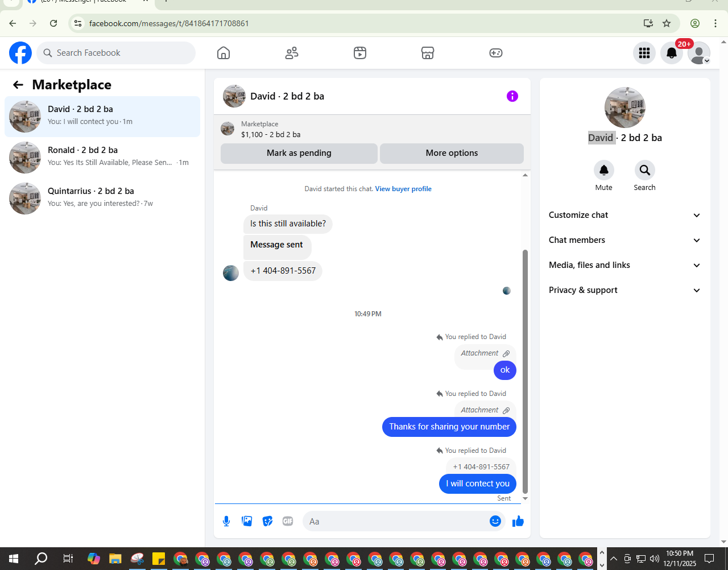This screenshot has height=570, width=728.
Task: Open the Quintarrius · 2 bd 2 ba conversation
Action: click(102, 199)
